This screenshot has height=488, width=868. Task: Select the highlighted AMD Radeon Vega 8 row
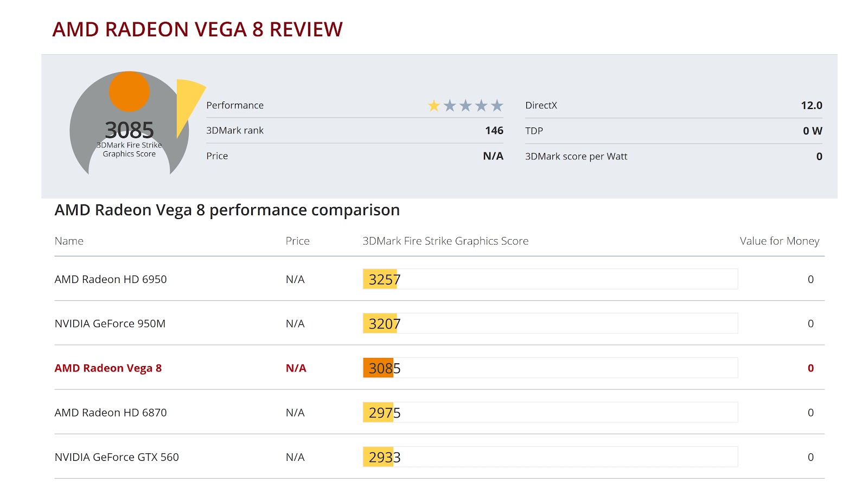pos(439,368)
